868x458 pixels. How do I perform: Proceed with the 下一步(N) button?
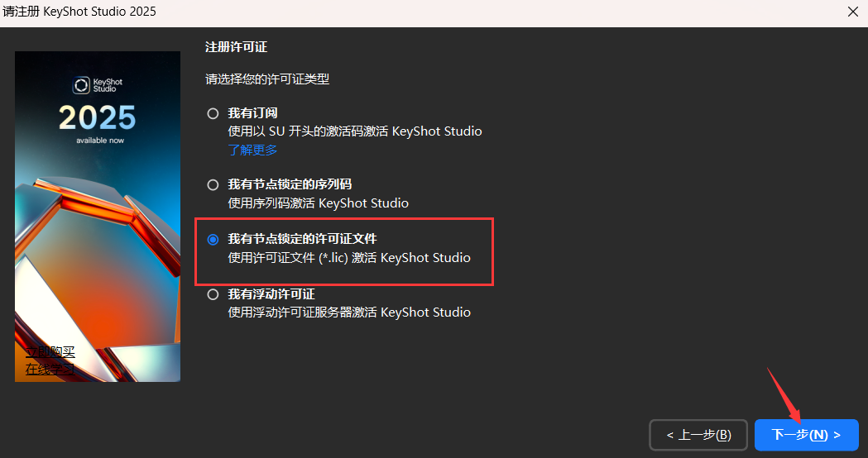806,435
